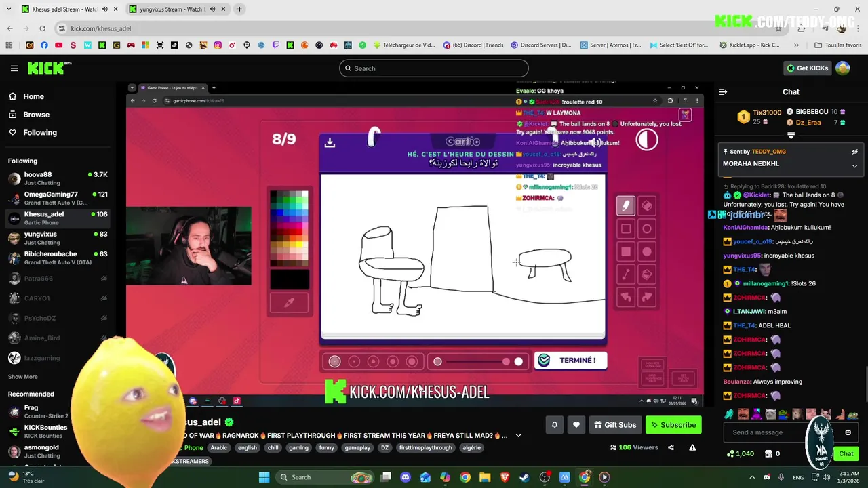Toggle the Gartic contrast theme circle

[647, 140]
